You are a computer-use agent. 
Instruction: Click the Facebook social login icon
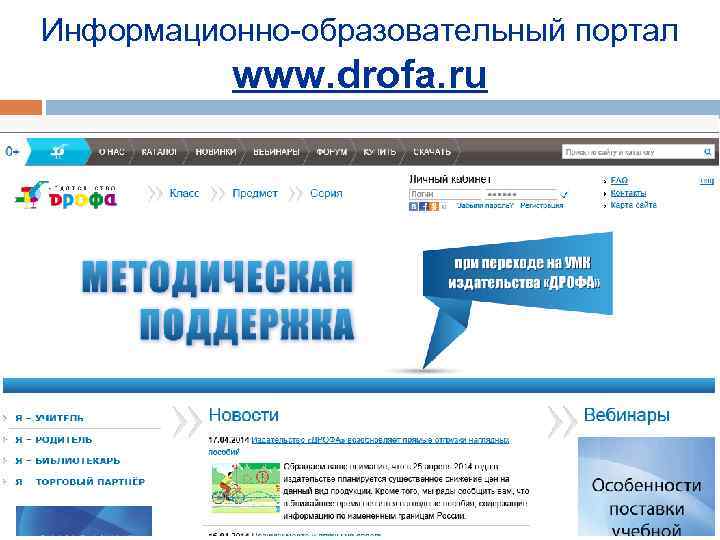click(x=423, y=206)
